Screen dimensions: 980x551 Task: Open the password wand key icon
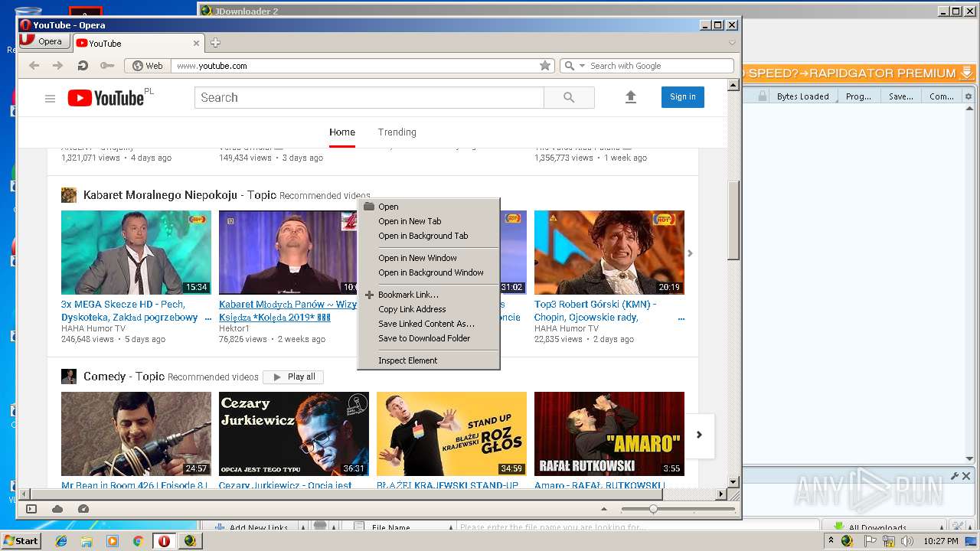click(x=107, y=66)
